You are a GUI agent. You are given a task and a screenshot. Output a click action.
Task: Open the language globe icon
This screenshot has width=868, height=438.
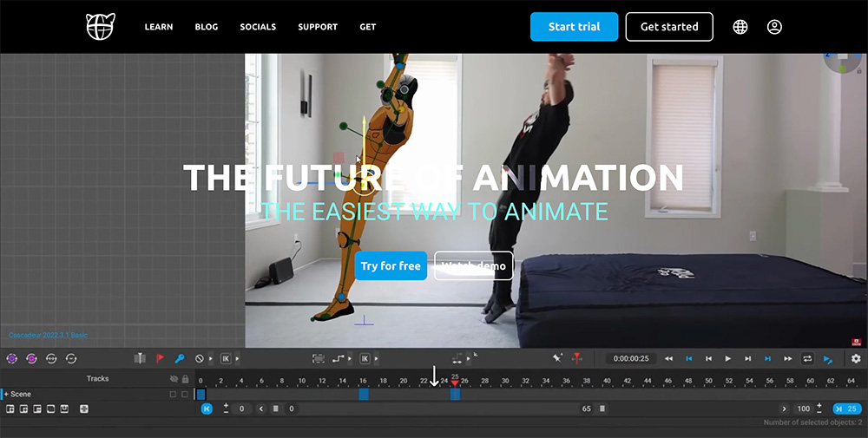click(x=740, y=27)
